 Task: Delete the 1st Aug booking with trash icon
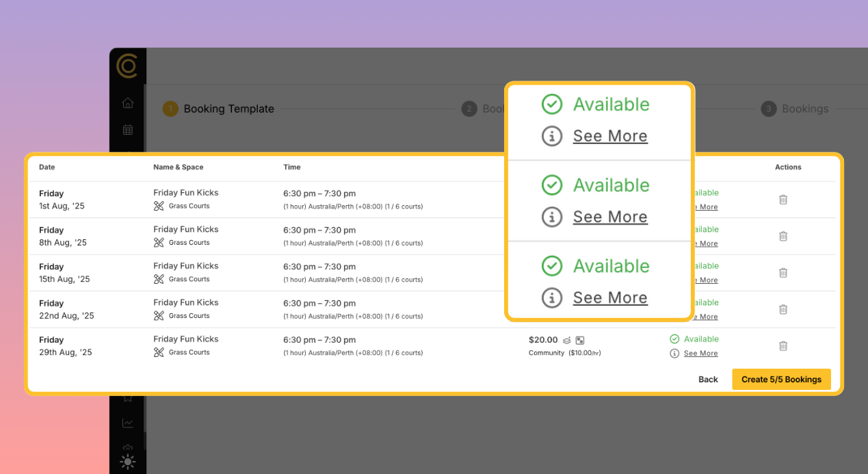[783, 200]
